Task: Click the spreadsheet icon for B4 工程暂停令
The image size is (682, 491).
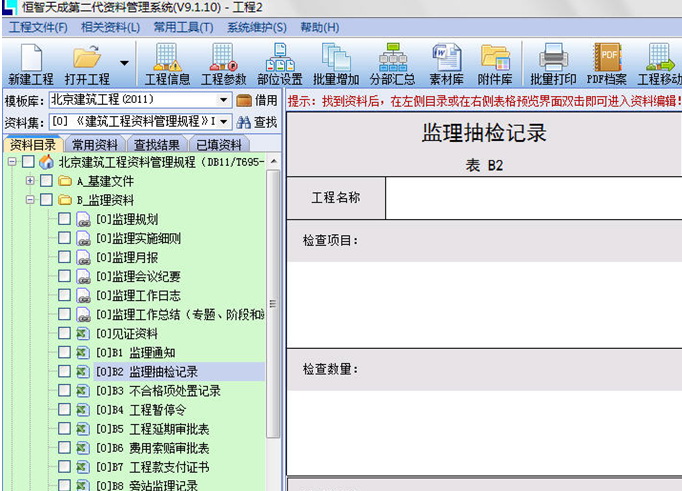Action: click(x=83, y=410)
